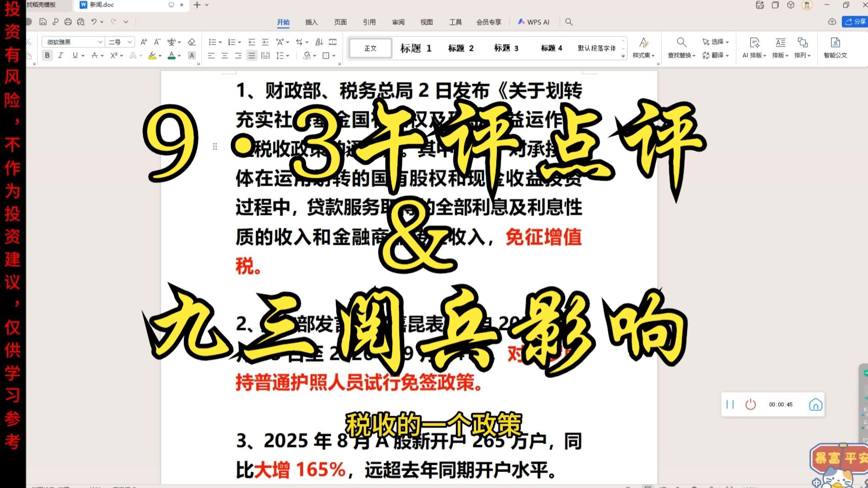Open the search icon beside WPS AI

point(569,22)
